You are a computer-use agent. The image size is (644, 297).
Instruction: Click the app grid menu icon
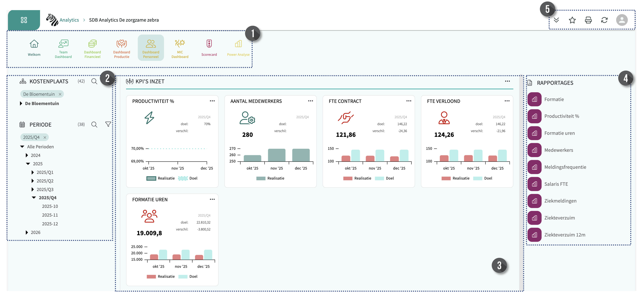click(24, 20)
